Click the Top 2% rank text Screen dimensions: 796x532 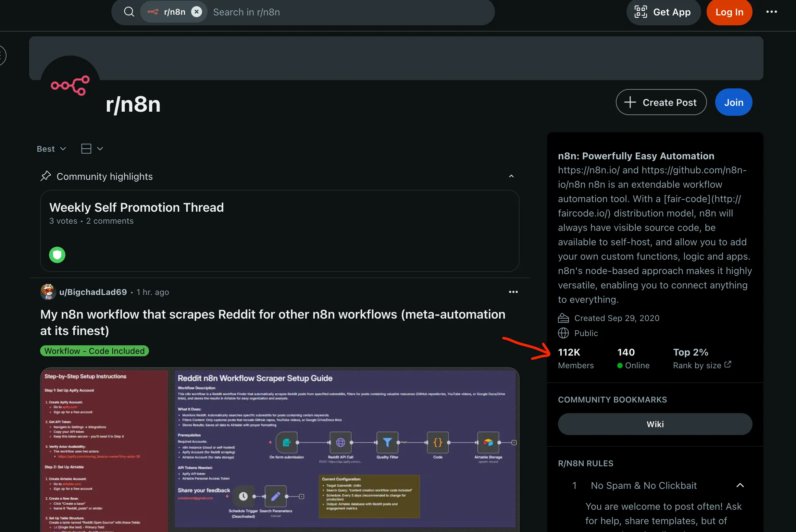pyautogui.click(x=691, y=352)
